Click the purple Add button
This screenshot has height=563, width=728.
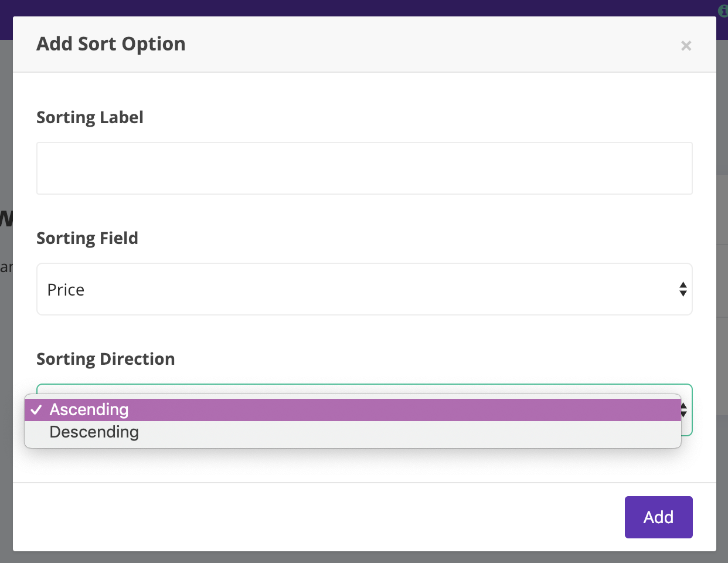click(x=659, y=517)
